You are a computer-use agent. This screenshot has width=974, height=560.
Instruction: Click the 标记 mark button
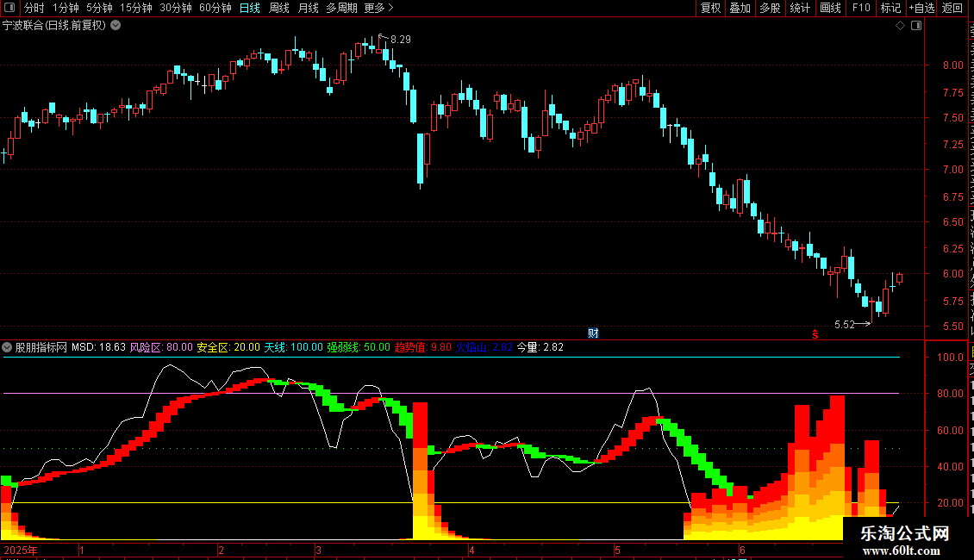pos(890,8)
